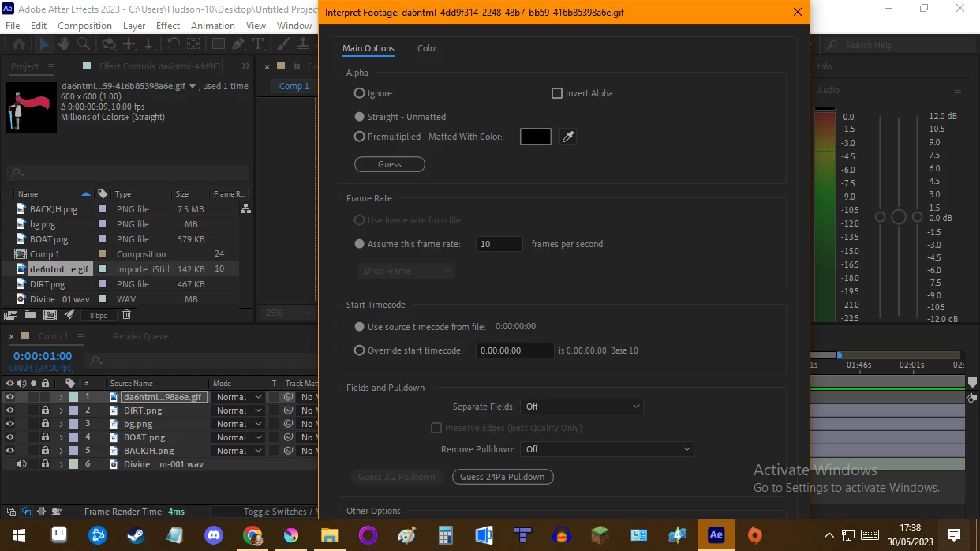Select Premultiplied - Matted With Color option
The image size is (980, 551).
click(x=360, y=137)
